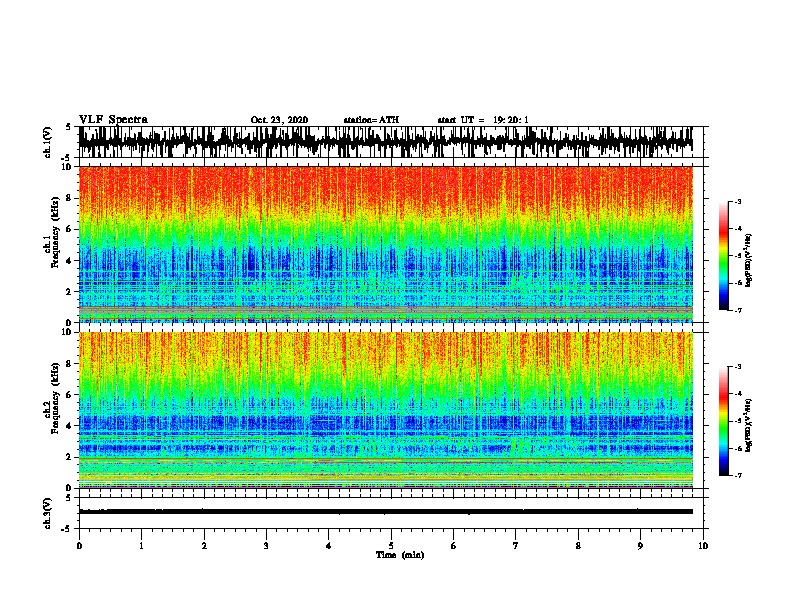This screenshot has height=612, width=792.
Task: Click the ch.1 voltage waveform strip
Action: [x=386, y=142]
